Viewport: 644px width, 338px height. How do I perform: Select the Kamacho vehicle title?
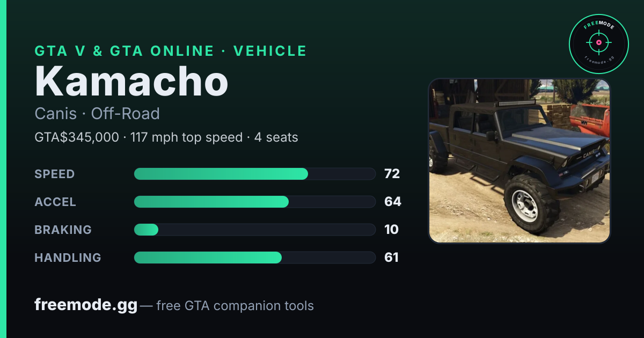click(x=131, y=82)
